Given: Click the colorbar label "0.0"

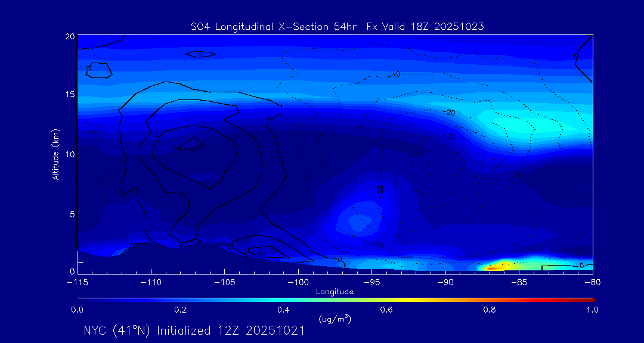Looking at the screenshot, I should [x=77, y=310].
